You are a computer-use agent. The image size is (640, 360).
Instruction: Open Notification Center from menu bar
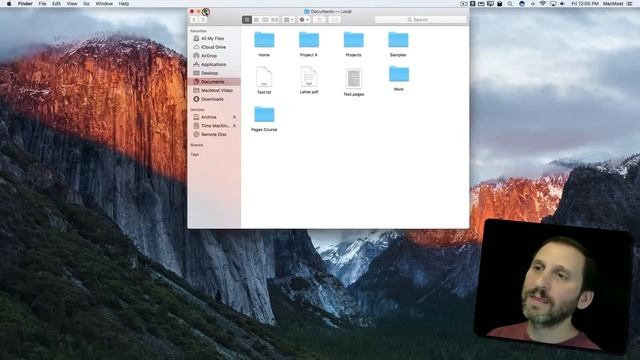point(630,4)
